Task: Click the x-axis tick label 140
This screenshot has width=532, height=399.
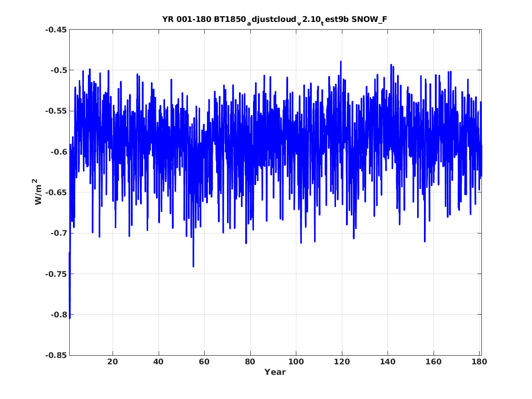Action: click(388, 362)
